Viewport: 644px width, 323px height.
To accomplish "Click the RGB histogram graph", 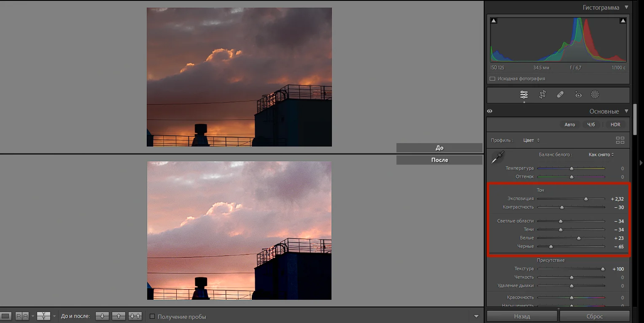I will 558,40.
